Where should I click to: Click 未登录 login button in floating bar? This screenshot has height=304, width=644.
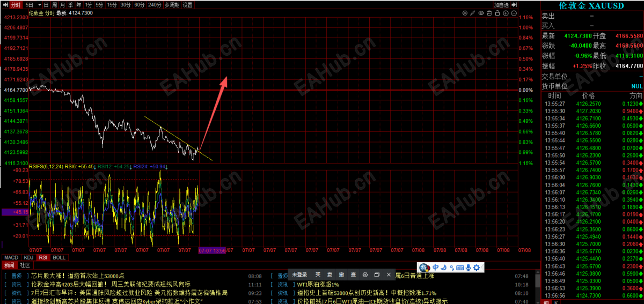(299, 275)
